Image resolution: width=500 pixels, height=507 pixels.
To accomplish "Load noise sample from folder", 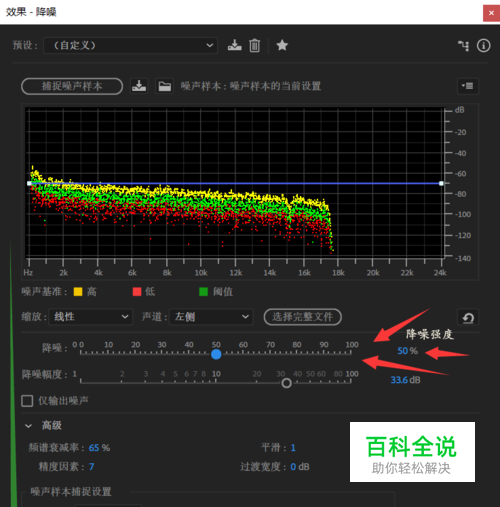I will pos(165,86).
